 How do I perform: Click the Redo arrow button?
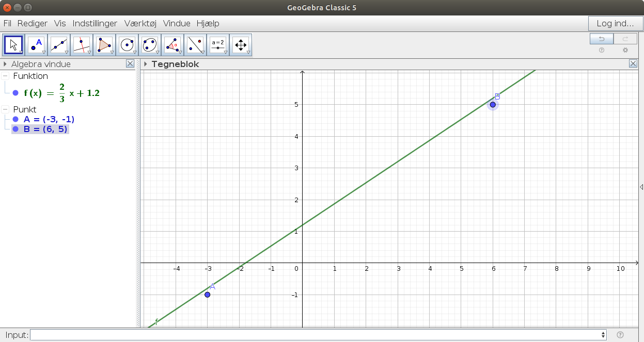click(x=625, y=39)
